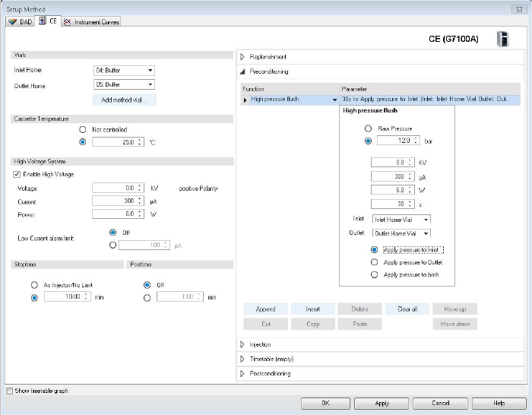Image resolution: width=532 pixels, height=415 pixels.
Task: Collapse the Preconditioning section
Action: (242, 71)
